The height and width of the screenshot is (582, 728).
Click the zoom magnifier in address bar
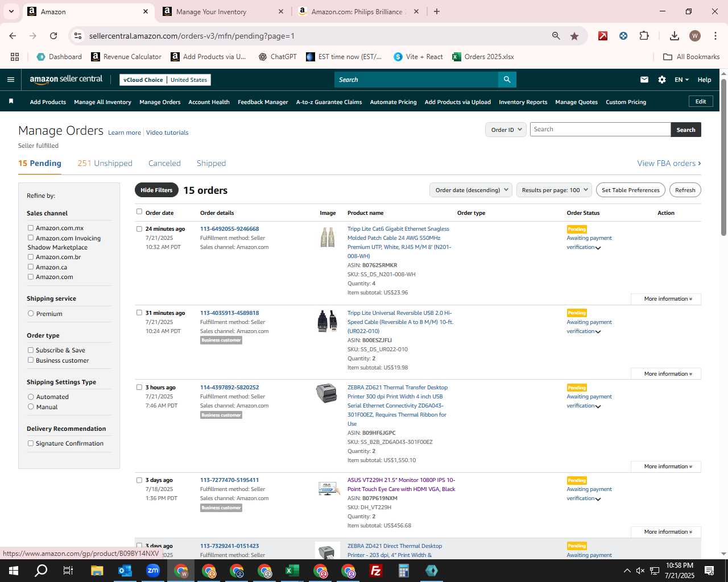[556, 36]
